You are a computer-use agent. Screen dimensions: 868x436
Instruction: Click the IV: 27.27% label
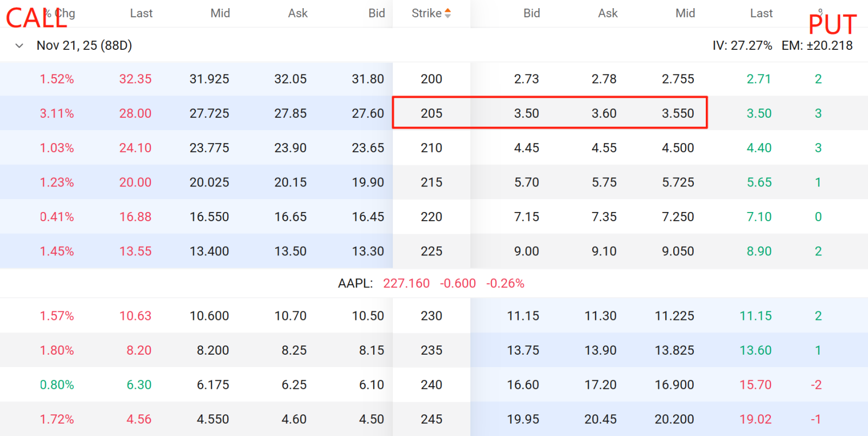[x=742, y=46]
